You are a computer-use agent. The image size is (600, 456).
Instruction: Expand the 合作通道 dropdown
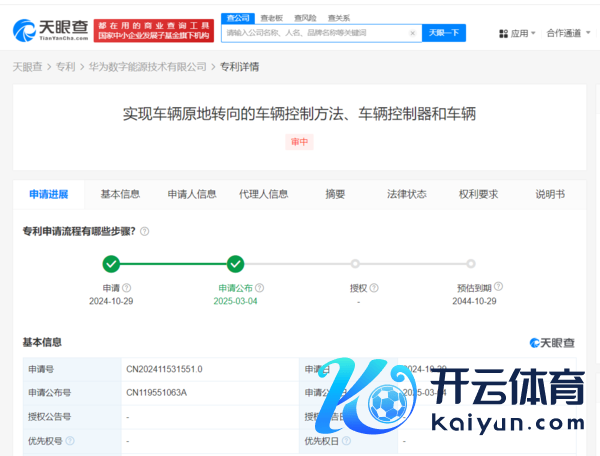tap(567, 33)
